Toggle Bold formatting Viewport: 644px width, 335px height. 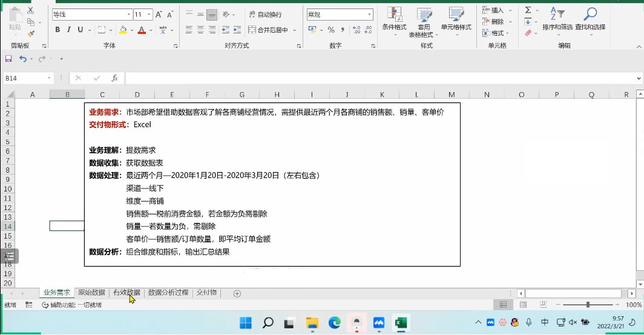[x=57, y=30]
